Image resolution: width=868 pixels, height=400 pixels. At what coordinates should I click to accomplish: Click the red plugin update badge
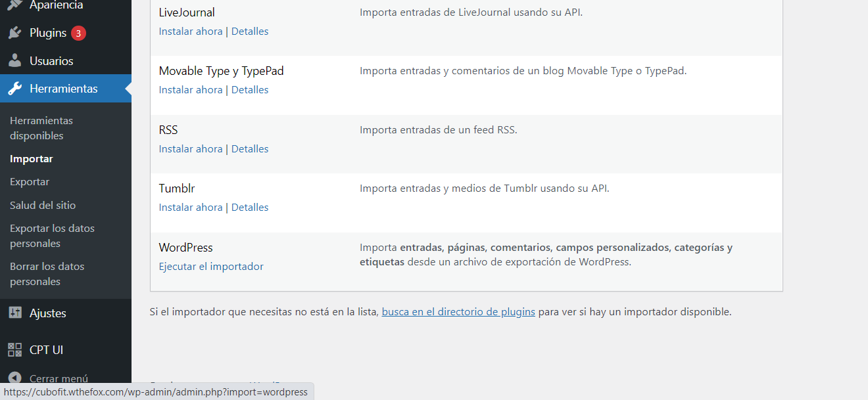(x=78, y=33)
